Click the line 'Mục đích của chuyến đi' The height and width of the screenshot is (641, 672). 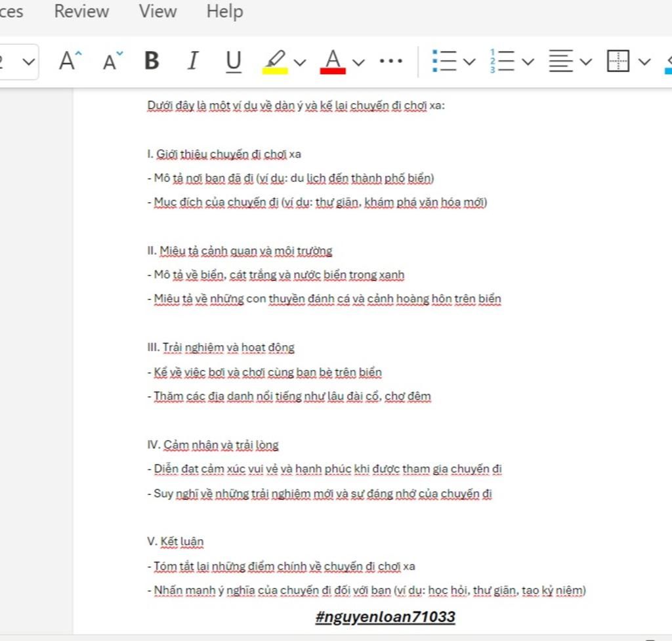tap(317, 202)
